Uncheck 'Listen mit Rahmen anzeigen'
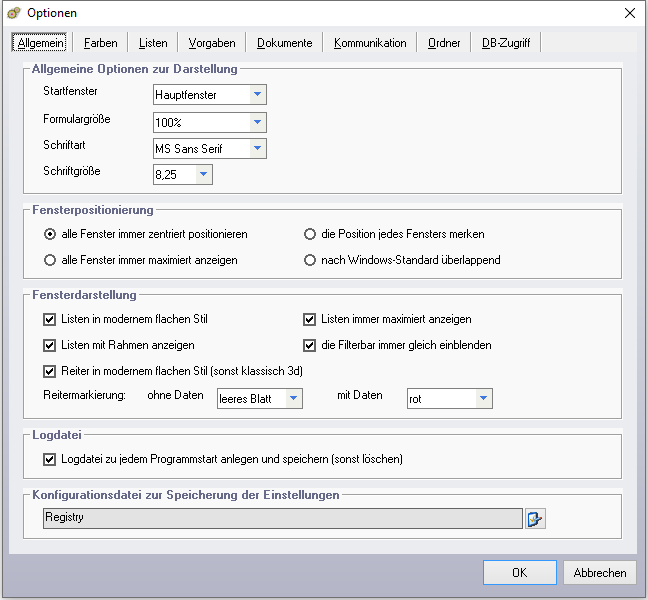This screenshot has height=600, width=648. (x=50, y=345)
